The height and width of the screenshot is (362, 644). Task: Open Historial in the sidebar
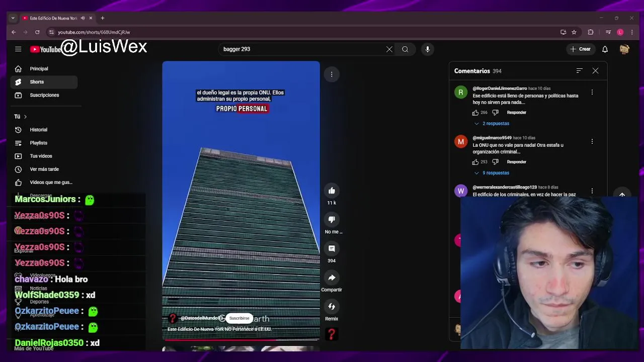point(44,130)
